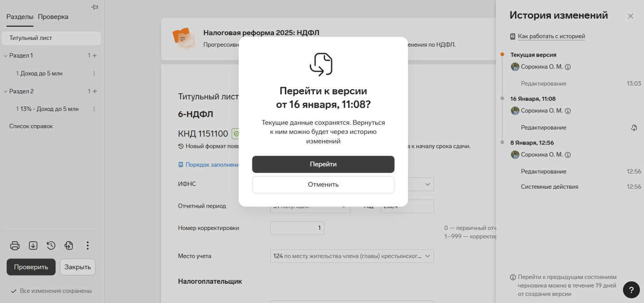
Task: Click the pin icon atop the sidebar
Action: (94, 7)
